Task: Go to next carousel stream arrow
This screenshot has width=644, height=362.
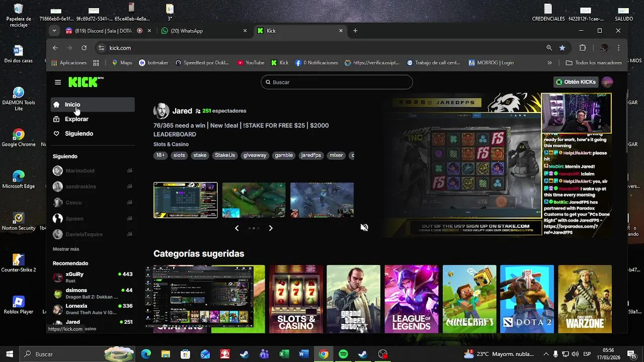Action: pyautogui.click(x=271, y=228)
